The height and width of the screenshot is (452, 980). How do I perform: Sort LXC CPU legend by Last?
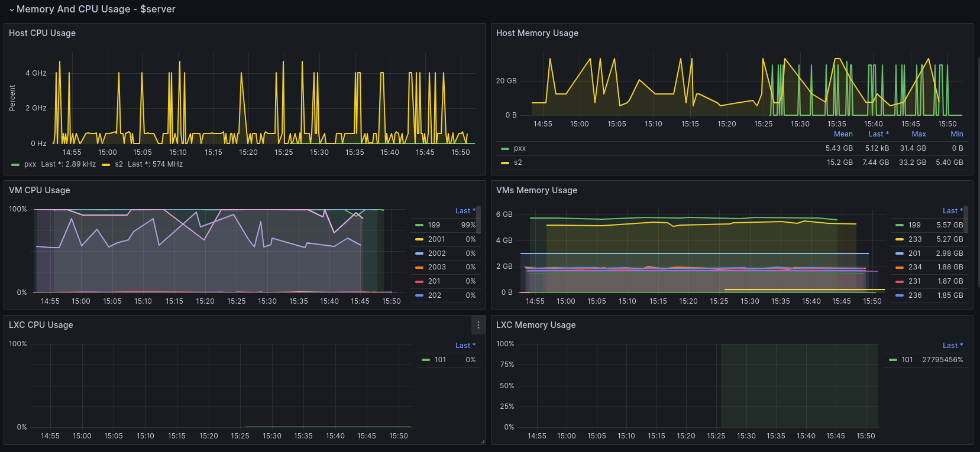(465, 346)
